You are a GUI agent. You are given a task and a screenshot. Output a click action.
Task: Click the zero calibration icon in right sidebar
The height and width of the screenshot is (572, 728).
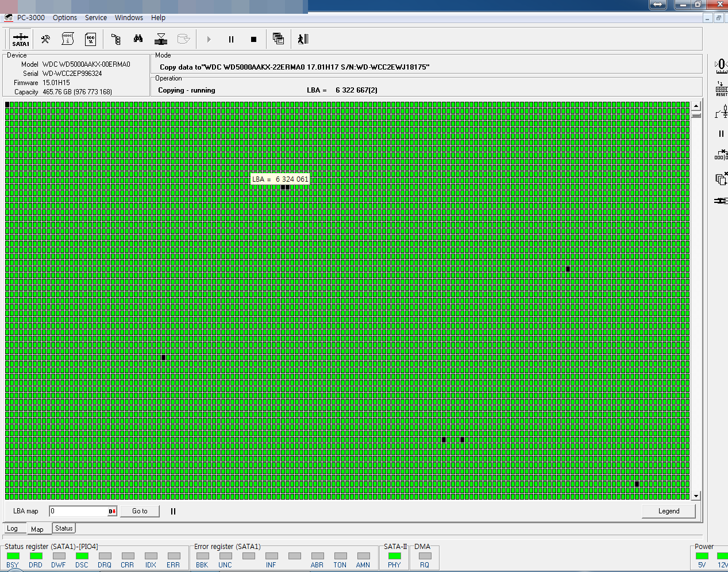coord(721,66)
